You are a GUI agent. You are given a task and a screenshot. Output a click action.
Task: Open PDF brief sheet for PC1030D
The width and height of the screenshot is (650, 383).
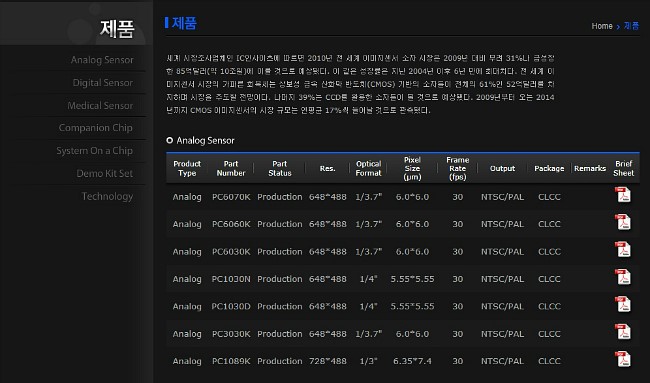tap(623, 304)
